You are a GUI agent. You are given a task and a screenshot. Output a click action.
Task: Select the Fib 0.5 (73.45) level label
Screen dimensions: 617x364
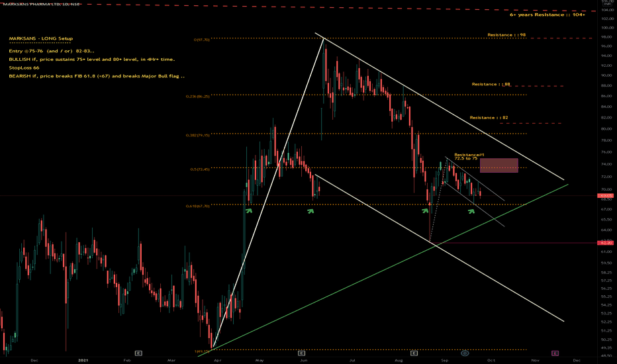[x=200, y=169]
